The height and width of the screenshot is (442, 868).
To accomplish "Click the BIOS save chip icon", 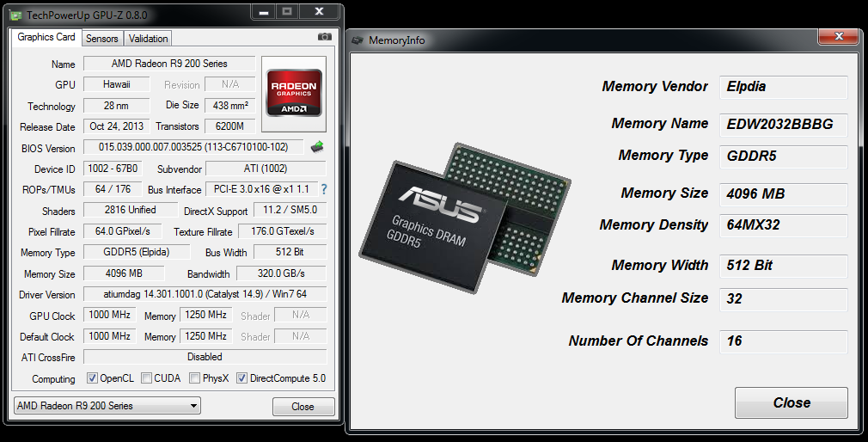I will (x=317, y=147).
